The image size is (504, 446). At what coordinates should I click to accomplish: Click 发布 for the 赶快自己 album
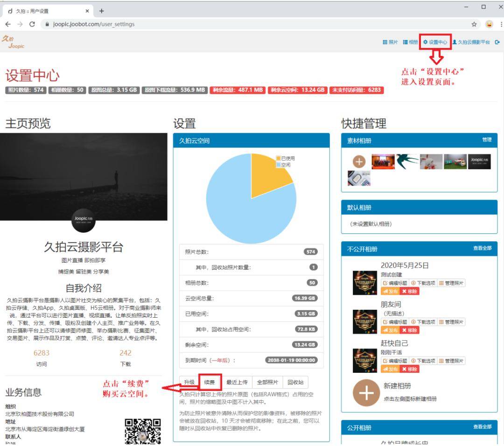click(x=390, y=369)
